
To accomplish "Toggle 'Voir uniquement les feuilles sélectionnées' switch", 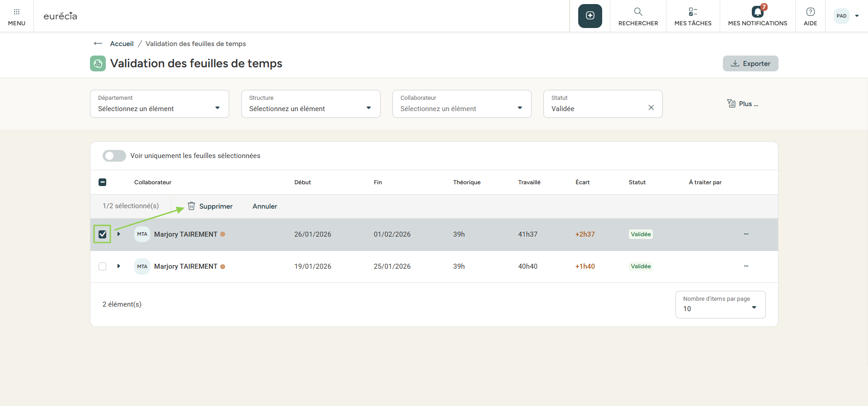I will click(114, 156).
